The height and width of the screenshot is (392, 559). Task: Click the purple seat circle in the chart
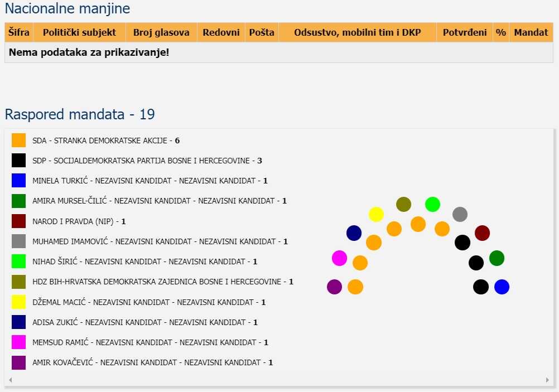click(334, 287)
